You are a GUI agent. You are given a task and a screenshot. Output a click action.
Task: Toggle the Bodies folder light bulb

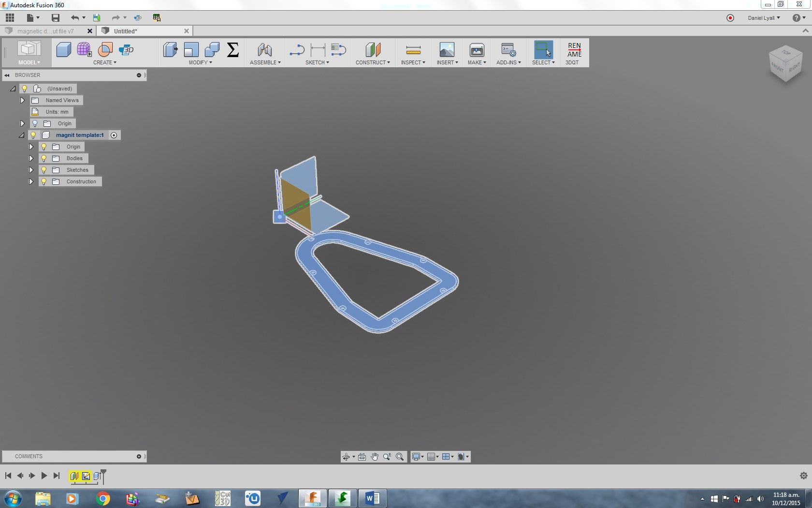(x=43, y=158)
